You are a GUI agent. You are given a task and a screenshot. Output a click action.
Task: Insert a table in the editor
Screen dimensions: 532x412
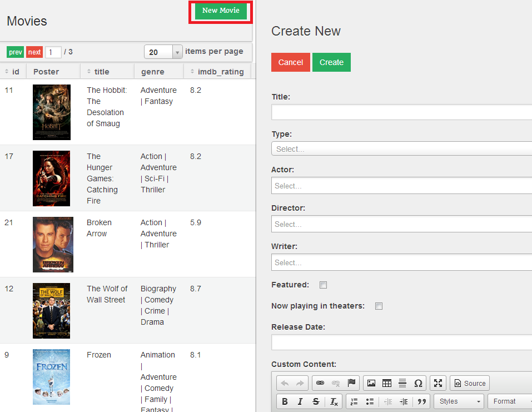click(x=387, y=383)
